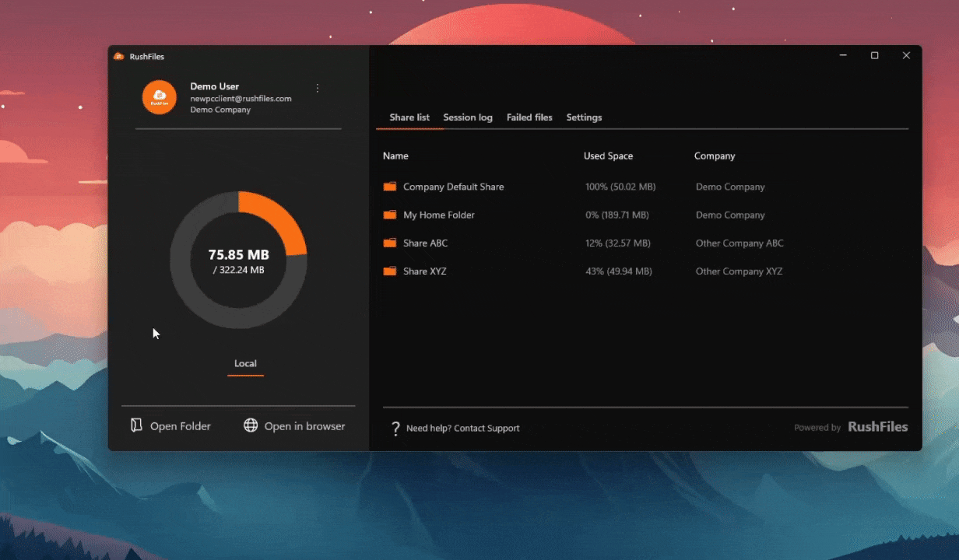Viewport: 959px width, 560px height.
Task: Click the Company column header
Action: tap(715, 156)
